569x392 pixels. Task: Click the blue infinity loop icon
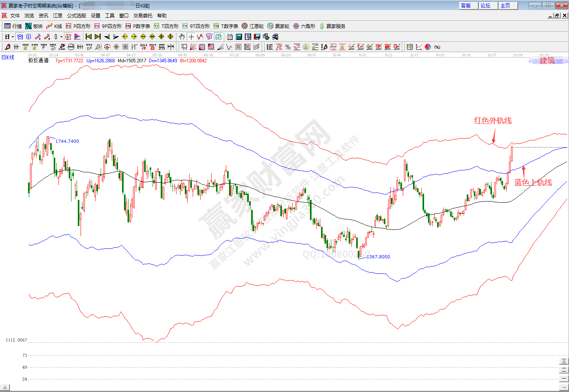[x=437, y=47]
